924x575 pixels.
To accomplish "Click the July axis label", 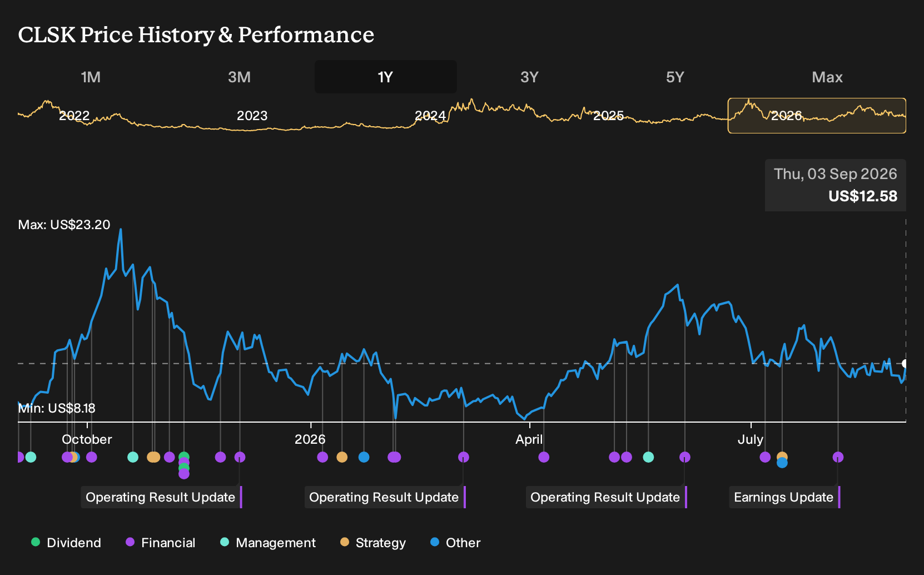I will click(751, 439).
